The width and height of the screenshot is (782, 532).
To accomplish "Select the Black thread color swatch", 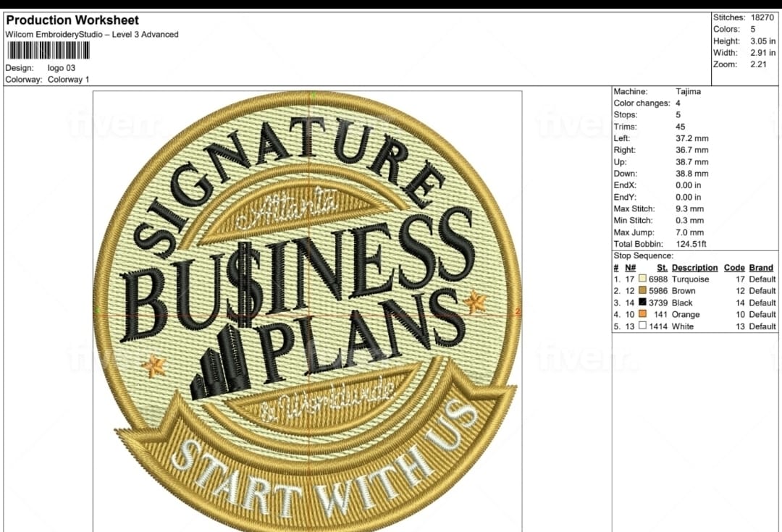I will pyautogui.click(x=642, y=303).
